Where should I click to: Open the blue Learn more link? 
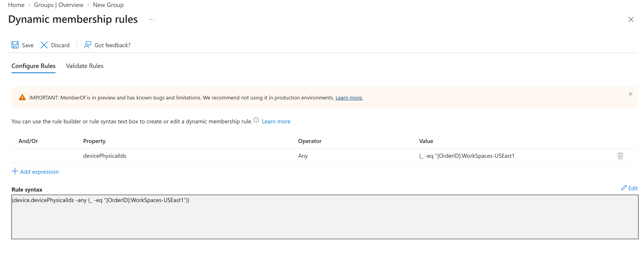pyautogui.click(x=276, y=121)
